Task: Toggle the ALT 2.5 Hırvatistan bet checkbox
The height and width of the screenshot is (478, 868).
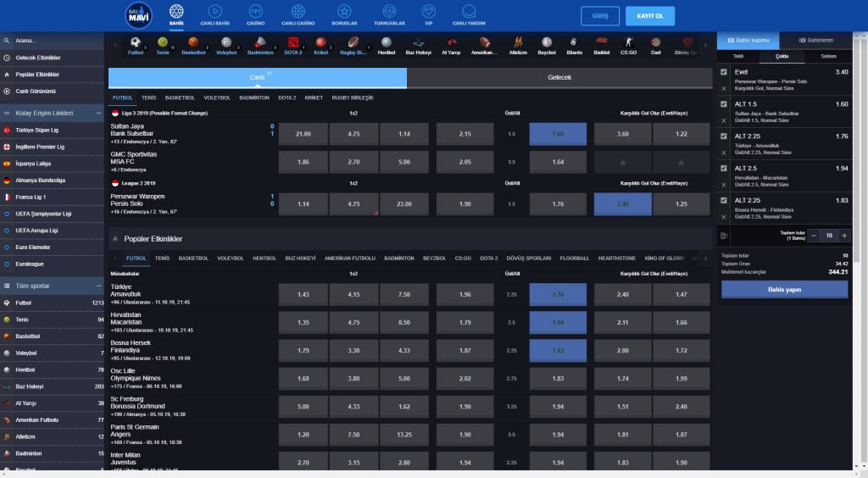Action: coord(723,168)
